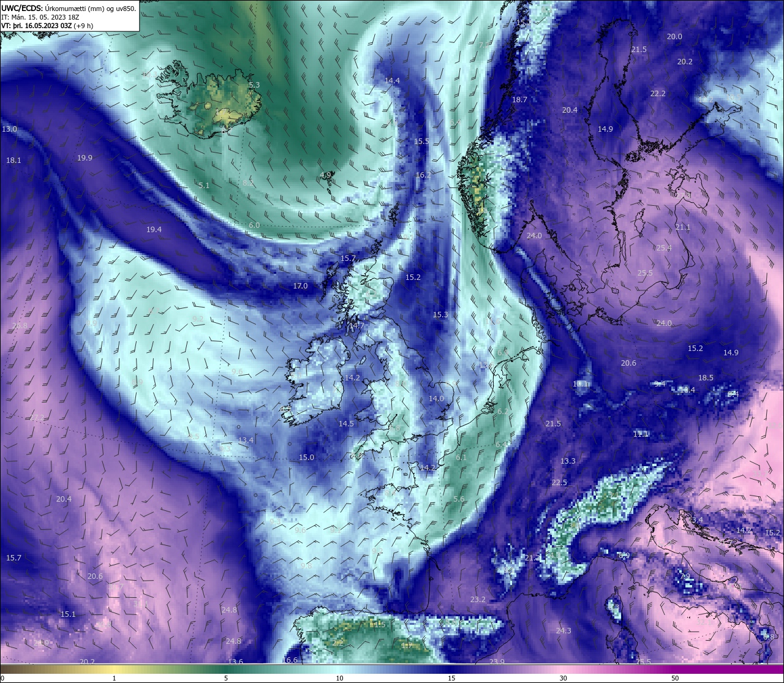Click the 21.1 value label

pos(683,227)
